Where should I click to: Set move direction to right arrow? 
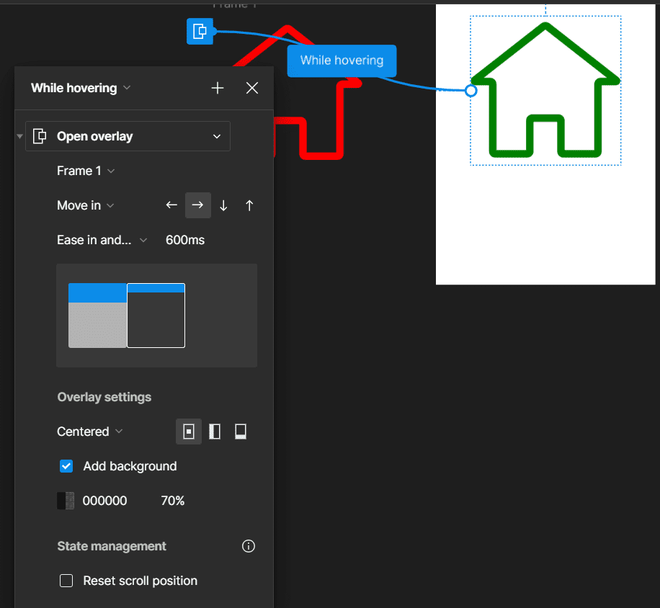click(x=198, y=205)
